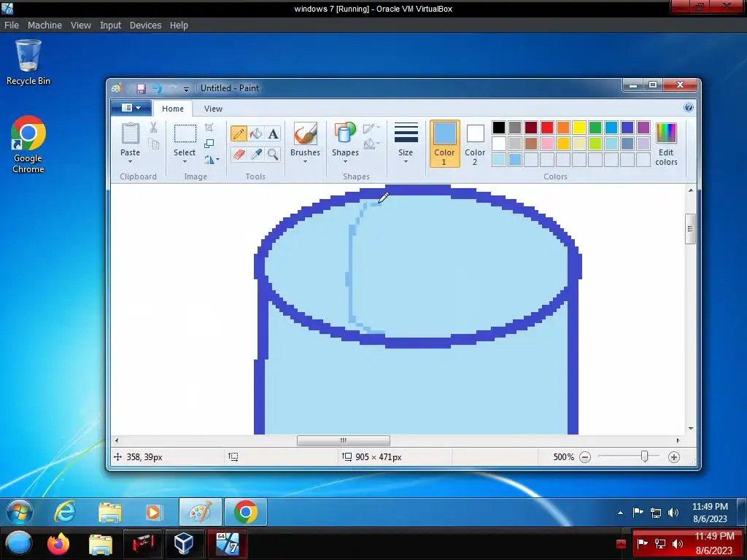Switch to the View ribbon tab

coord(213,109)
